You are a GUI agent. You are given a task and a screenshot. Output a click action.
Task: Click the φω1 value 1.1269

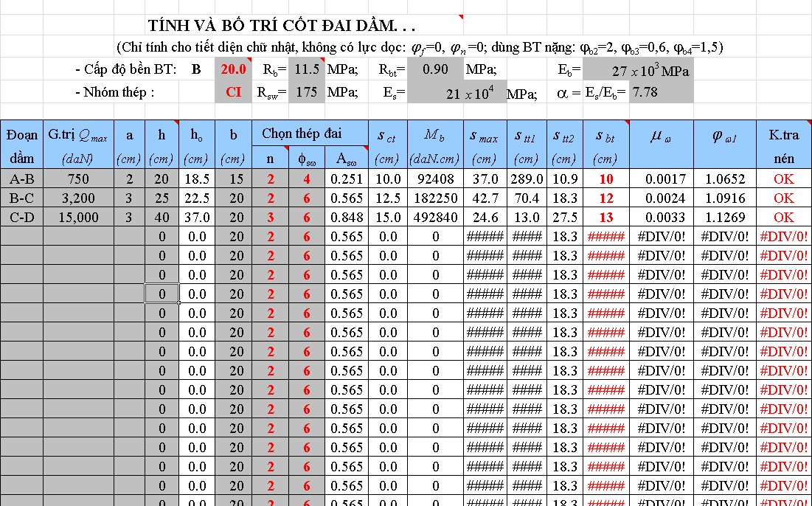coord(724,216)
